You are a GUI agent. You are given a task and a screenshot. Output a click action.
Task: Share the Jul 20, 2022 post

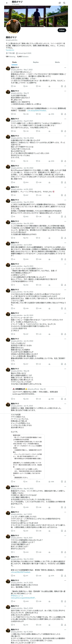point(65,195)
